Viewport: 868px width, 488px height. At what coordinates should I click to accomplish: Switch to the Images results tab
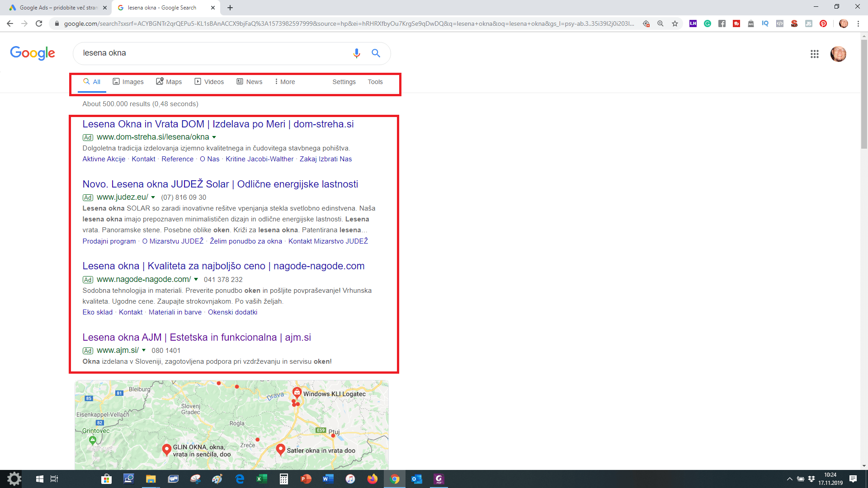(x=128, y=82)
